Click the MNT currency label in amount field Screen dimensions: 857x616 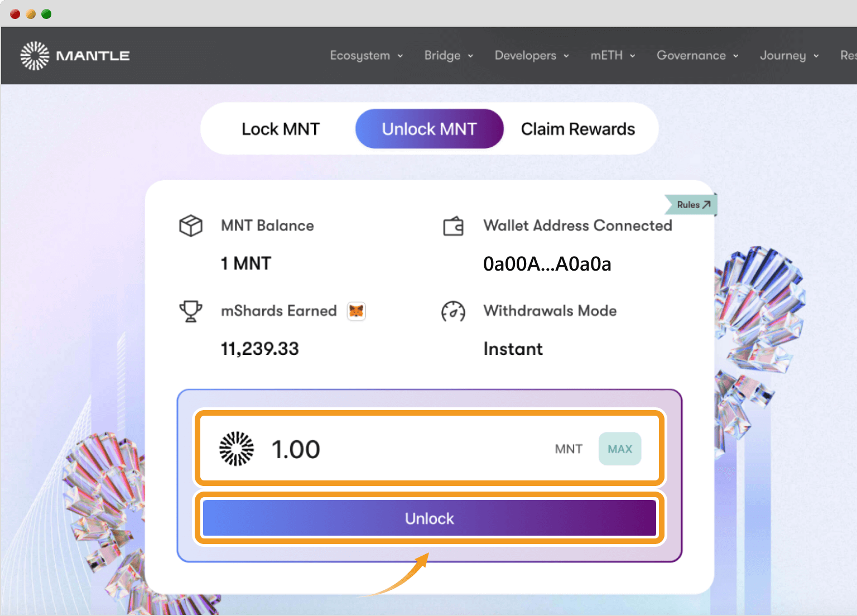pos(569,449)
